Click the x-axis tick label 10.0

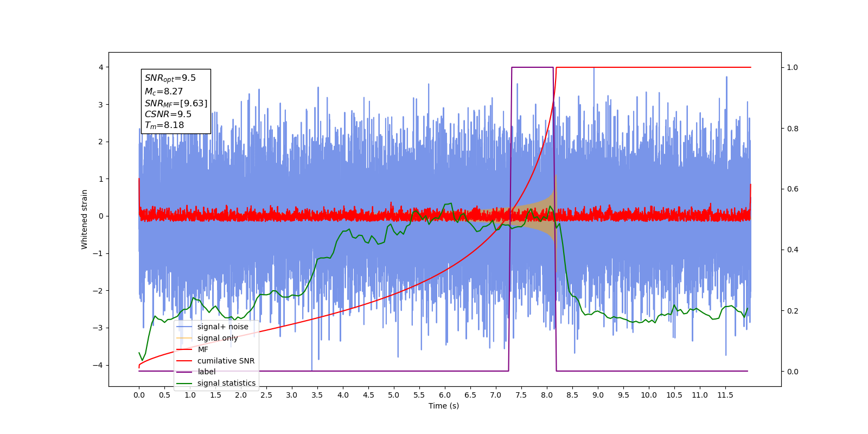[649, 395]
